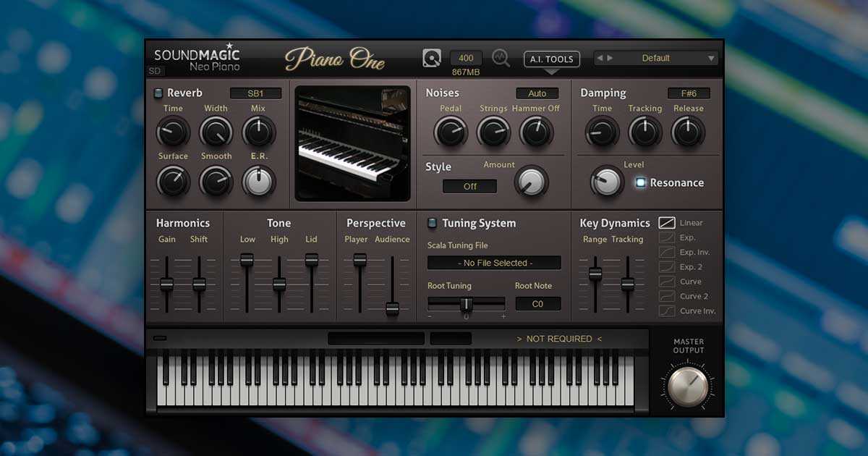Toggle the Resonance switch
The image size is (868, 456).
tap(640, 182)
